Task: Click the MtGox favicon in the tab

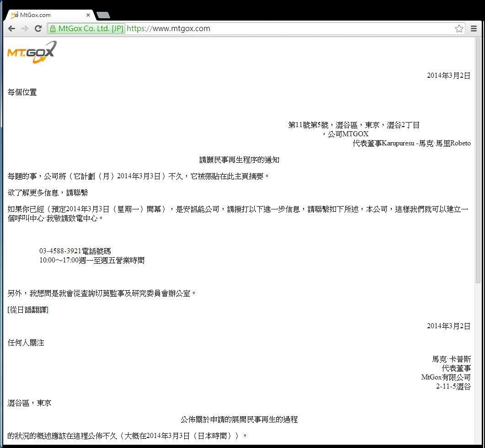Action: pyautogui.click(x=15, y=15)
